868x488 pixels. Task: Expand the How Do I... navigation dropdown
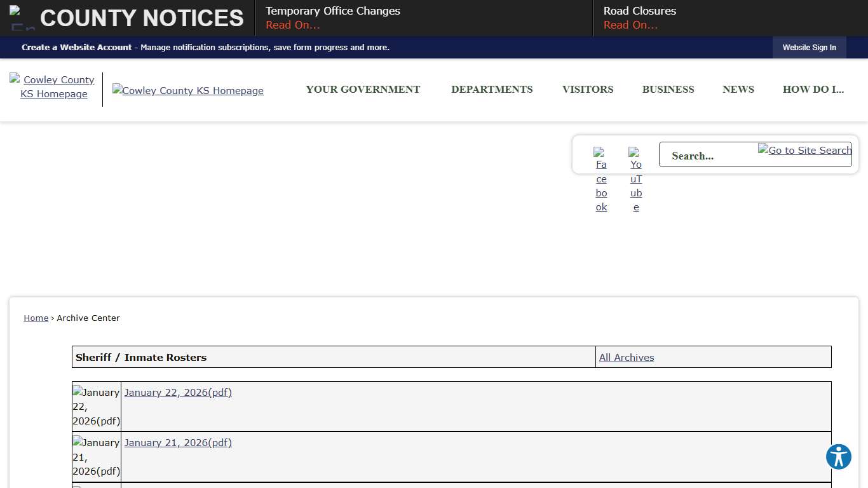(813, 90)
